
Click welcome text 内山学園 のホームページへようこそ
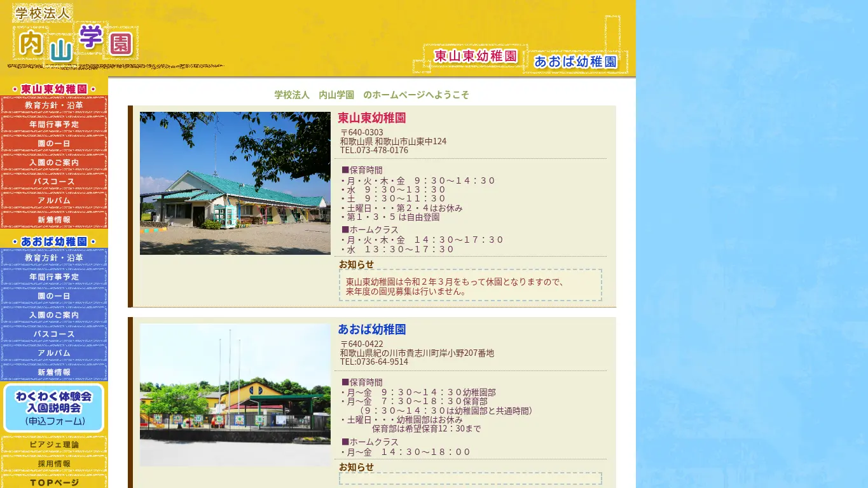point(371,95)
